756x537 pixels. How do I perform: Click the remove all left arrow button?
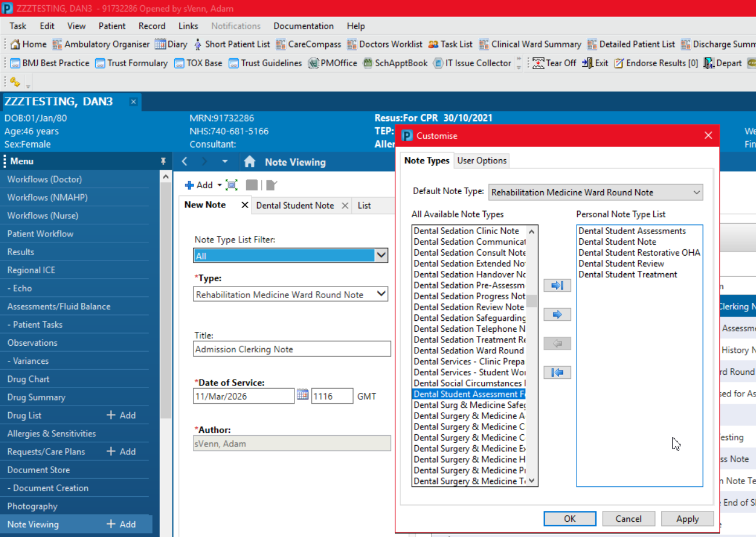pyautogui.click(x=557, y=373)
